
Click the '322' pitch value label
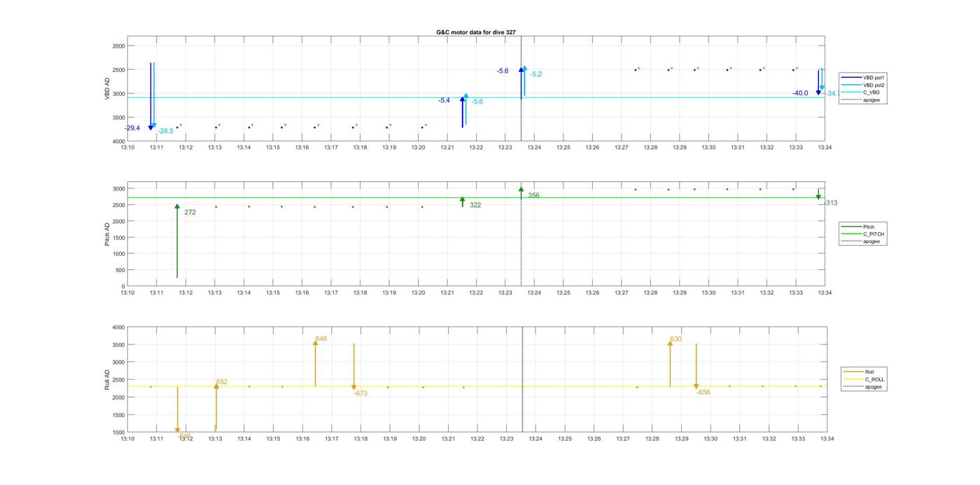(475, 205)
